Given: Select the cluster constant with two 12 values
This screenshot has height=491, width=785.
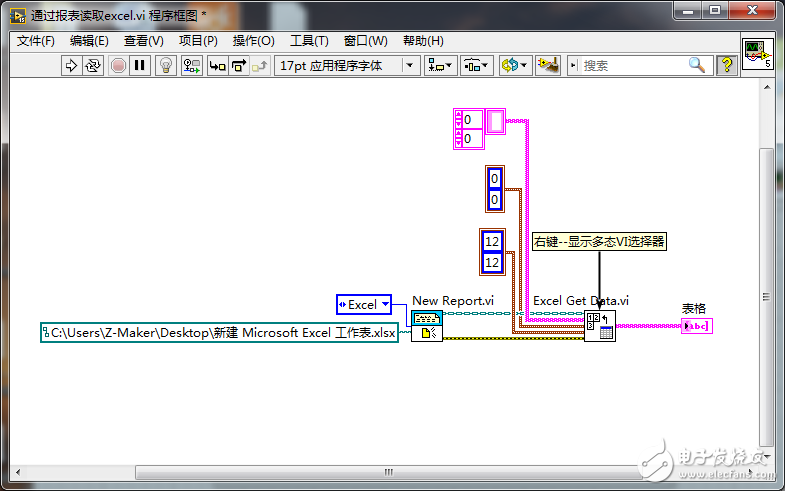Looking at the screenshot, I should pos(492,252).
